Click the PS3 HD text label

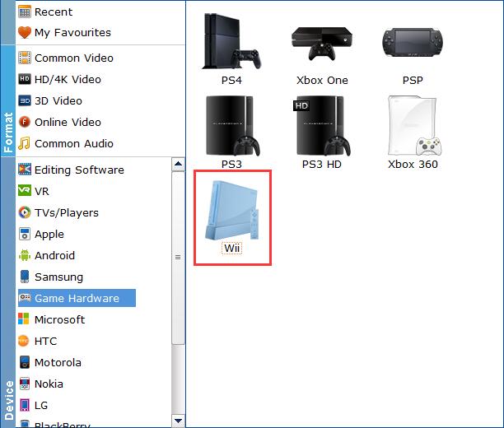(x=322, y=165)
